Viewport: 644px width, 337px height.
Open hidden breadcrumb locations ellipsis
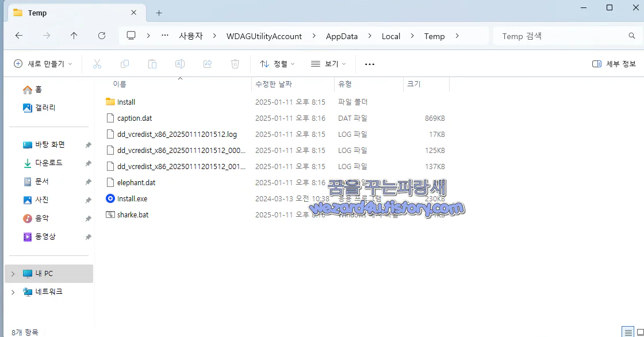(x=164, y=36)
